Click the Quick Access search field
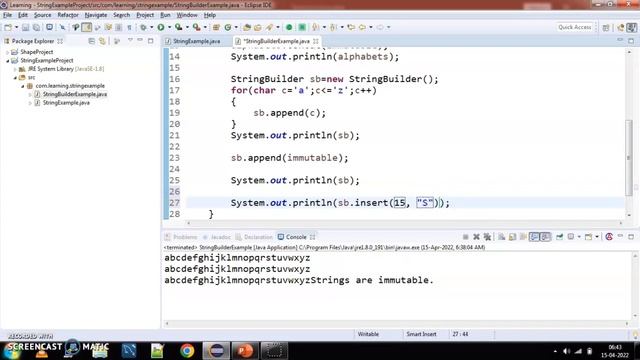Screen dimensions: 640x360 click(x=574, y=27)
